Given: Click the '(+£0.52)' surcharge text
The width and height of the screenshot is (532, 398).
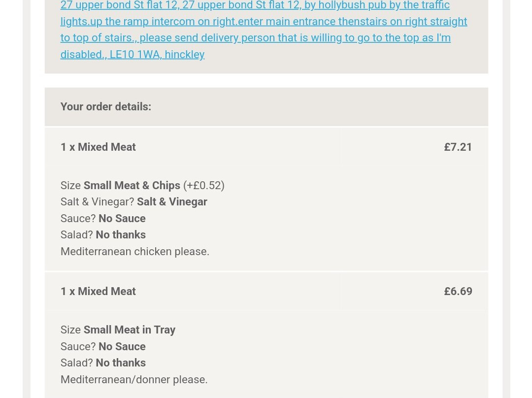Looking at the screenshot, I should (x=204, y=186).
